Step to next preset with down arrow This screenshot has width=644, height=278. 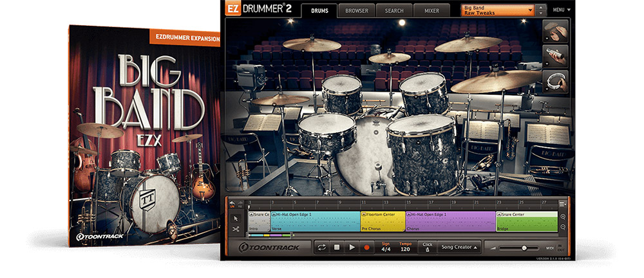[542, 13]
